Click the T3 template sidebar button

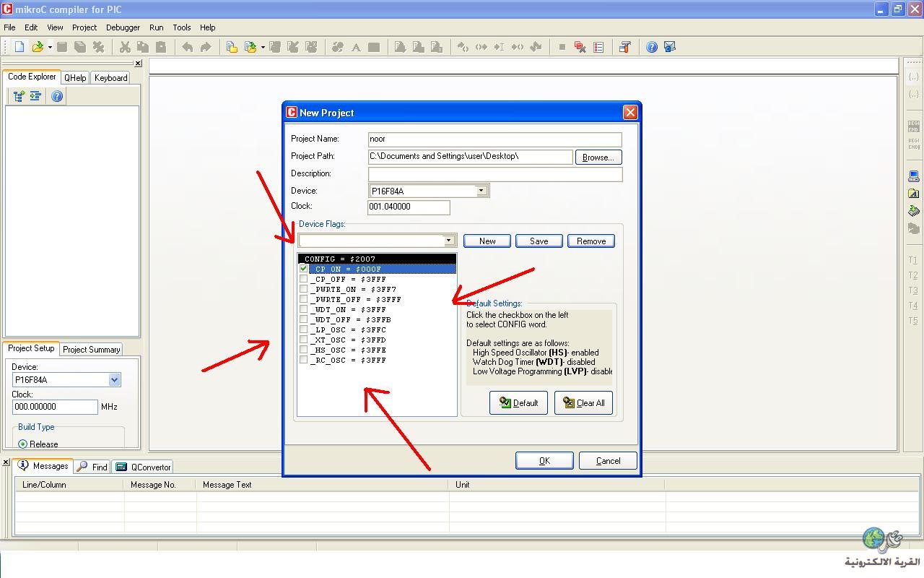913,290
